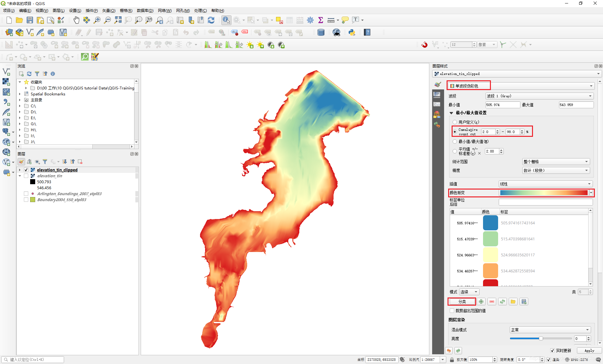603x364 pixels.
Task: Click the remove class minus button
Action: click(492, 302)
